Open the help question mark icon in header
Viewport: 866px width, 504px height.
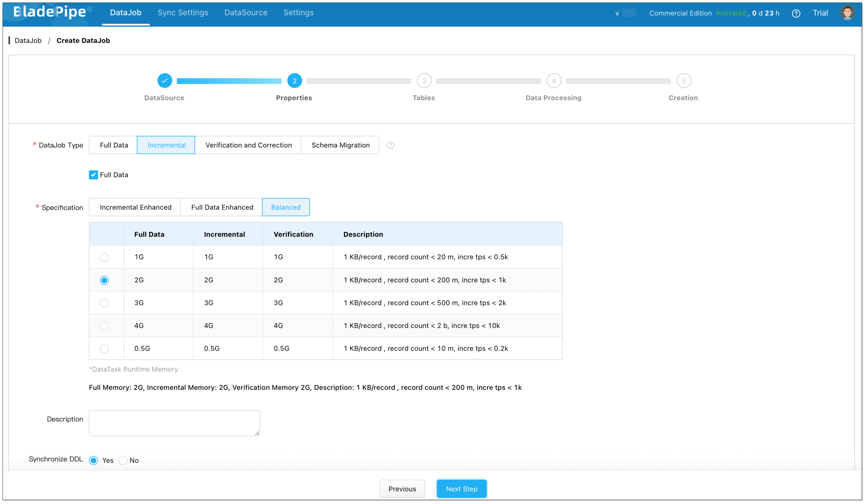click(x=796, y=13)
